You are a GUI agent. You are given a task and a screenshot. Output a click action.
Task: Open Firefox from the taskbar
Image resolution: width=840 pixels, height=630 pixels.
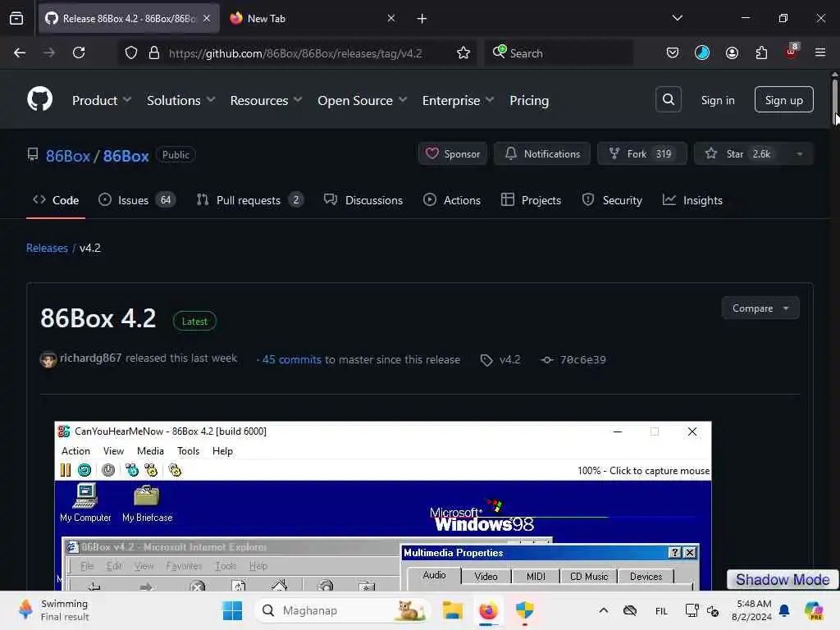[x=488, y=610]
